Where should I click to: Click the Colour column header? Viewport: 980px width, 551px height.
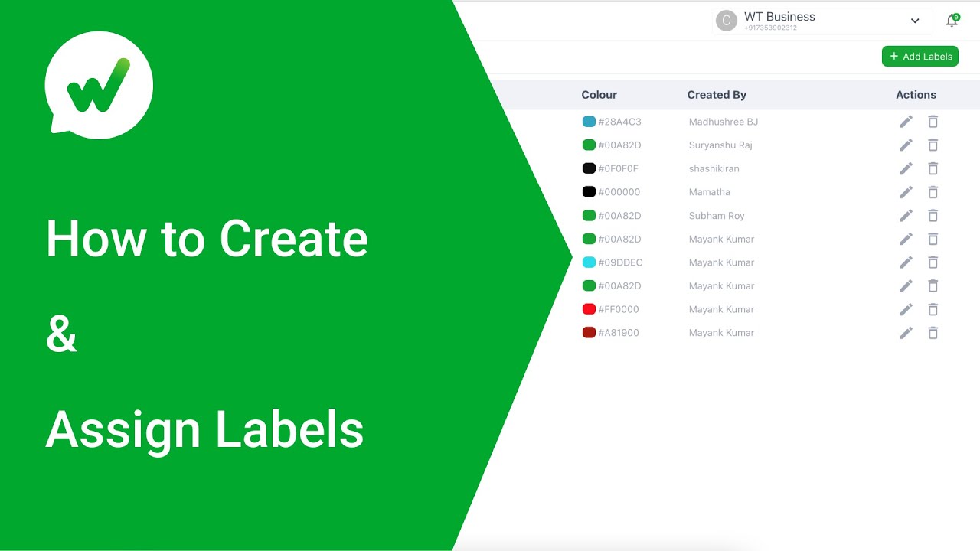599,95
